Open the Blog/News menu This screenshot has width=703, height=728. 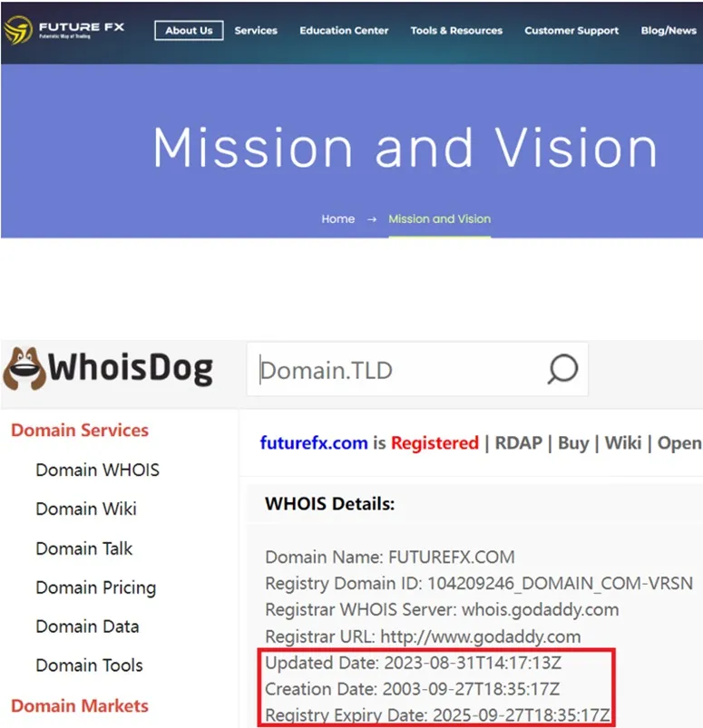pyautogui.click(x=669, y=31)
